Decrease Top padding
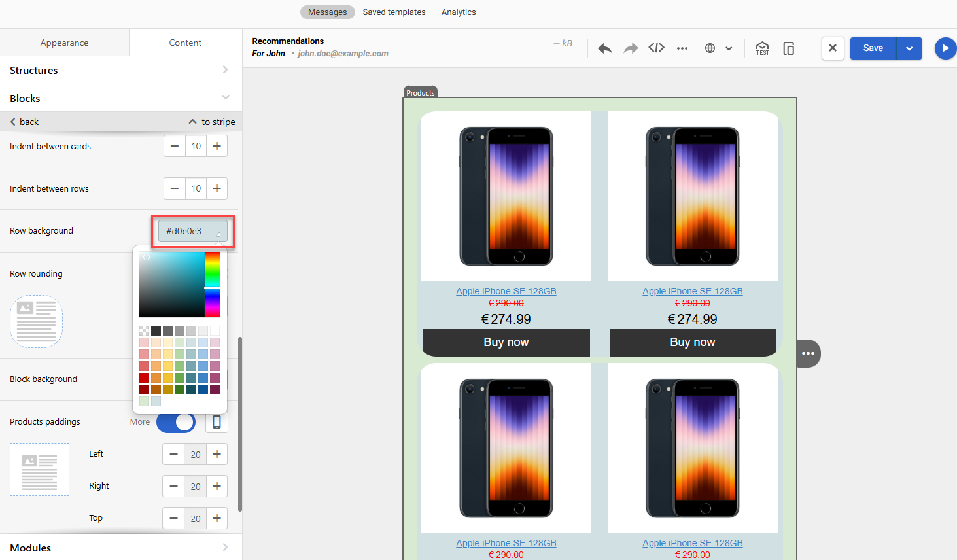The image size is (957, 560). [173, 518]
